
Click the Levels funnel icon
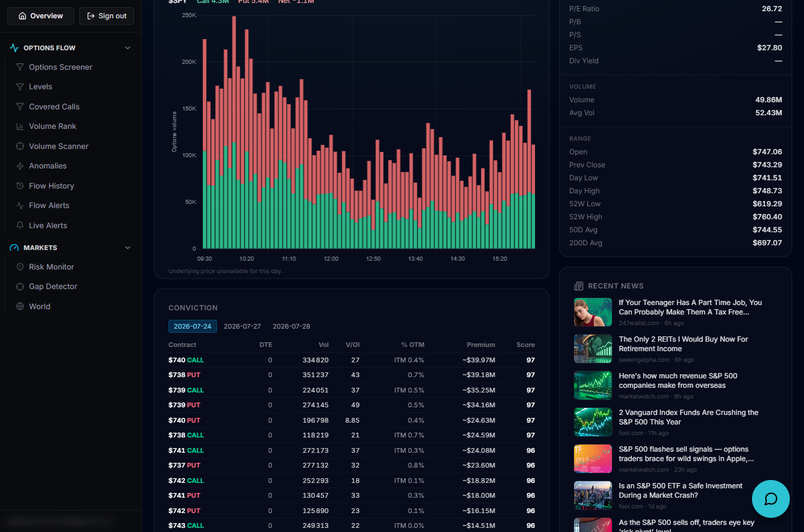click(x=20, y=87)
